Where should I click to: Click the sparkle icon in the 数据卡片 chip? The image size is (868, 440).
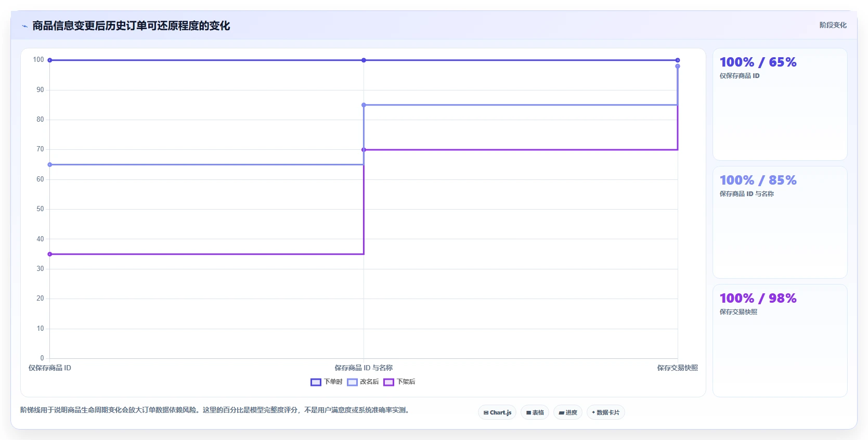pyautogui.click(x=593, y=412)
